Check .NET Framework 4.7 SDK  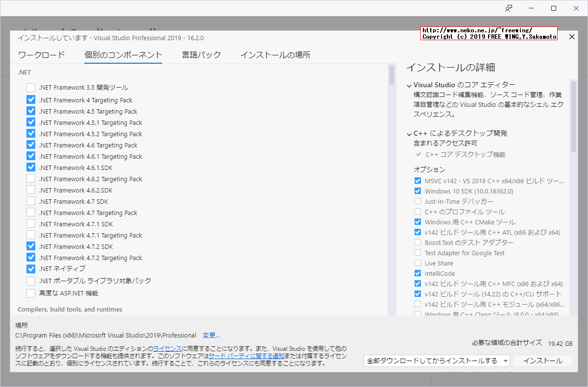31,201
